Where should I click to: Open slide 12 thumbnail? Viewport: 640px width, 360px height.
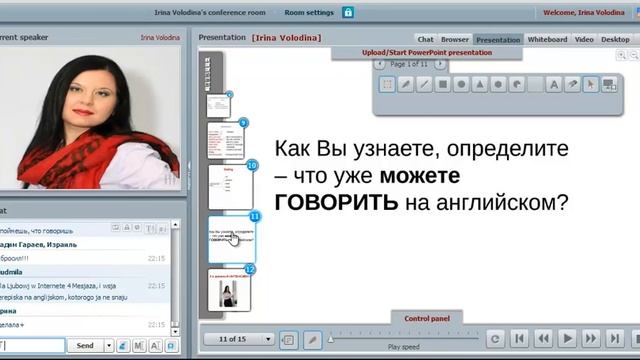point(229,290)
